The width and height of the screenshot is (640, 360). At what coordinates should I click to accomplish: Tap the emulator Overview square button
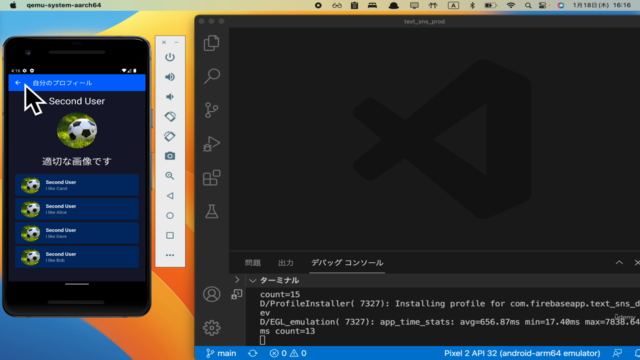pos(170,236)
